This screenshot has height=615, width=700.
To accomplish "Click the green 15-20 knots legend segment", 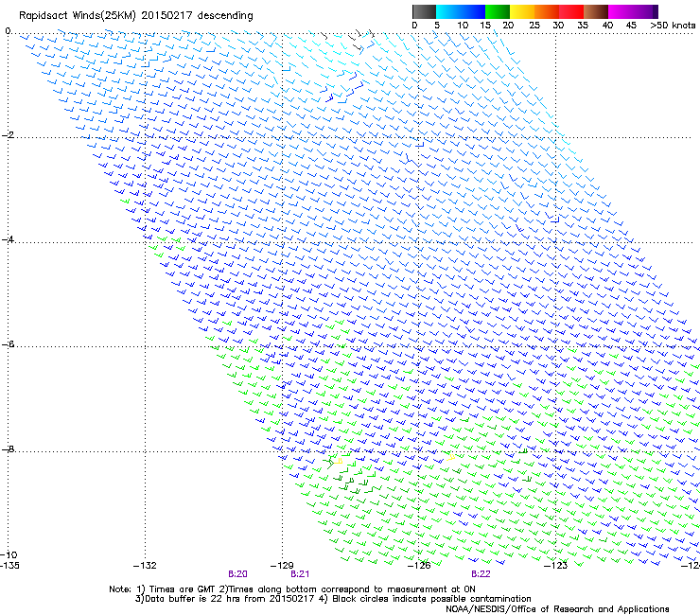I will point(498,11).
